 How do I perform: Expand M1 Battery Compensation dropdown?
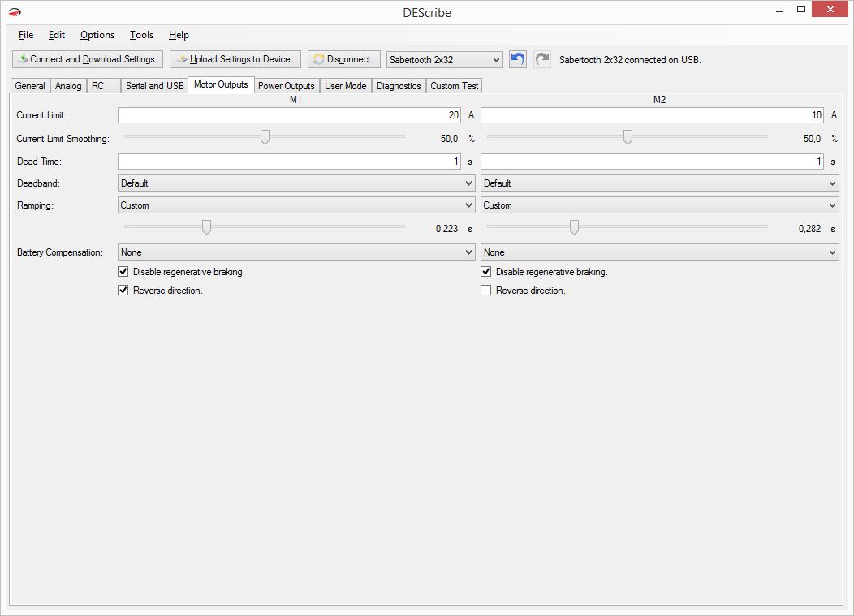pyautogui.click(x=296, y=252)
